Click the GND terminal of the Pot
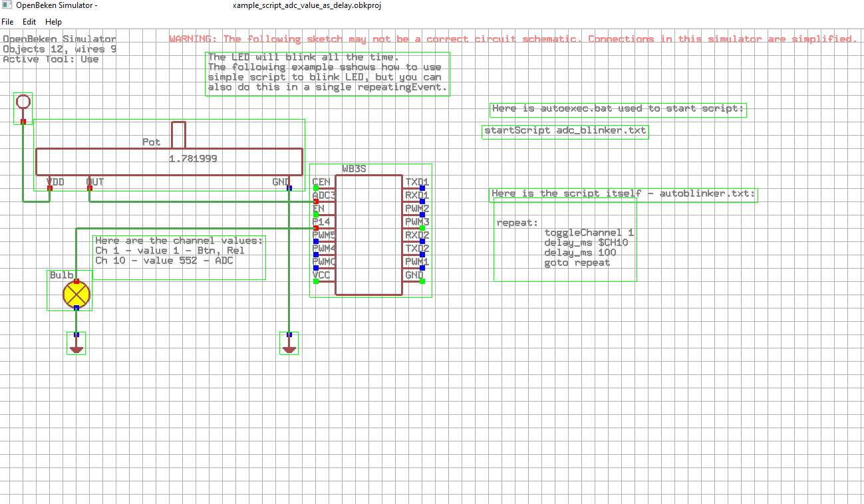Viewport: 864px width, 504px height. (x=289, y=188)
